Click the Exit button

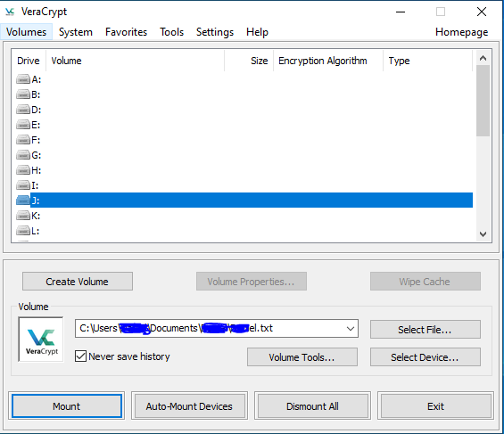[x=435, y=406]
